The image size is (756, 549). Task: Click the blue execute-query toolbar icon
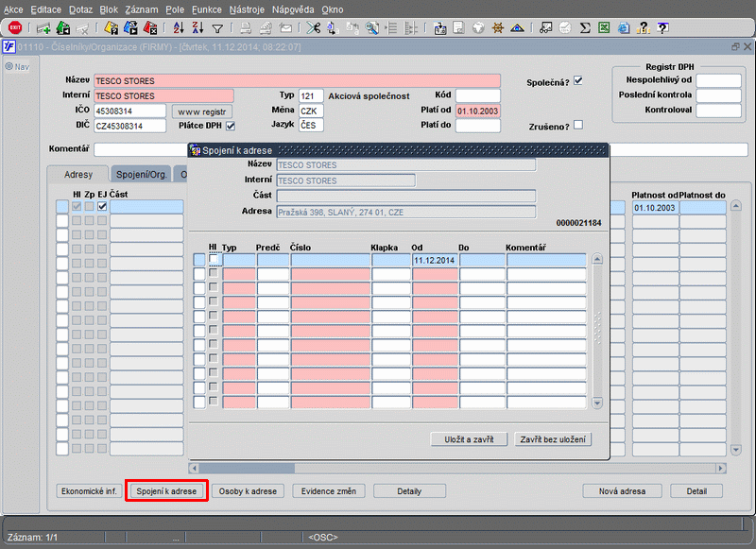(x=130, y=28)
